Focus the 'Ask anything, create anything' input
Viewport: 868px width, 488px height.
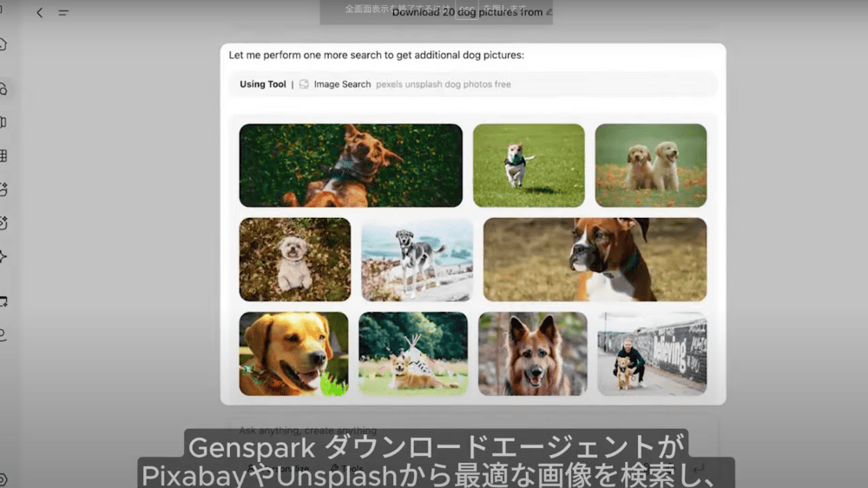[x=308, y=431]
